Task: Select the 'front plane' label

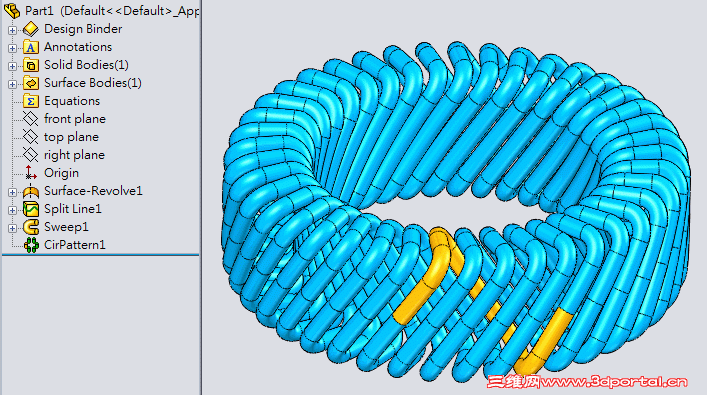Action: pyautogui.click(x=75, y=119)
